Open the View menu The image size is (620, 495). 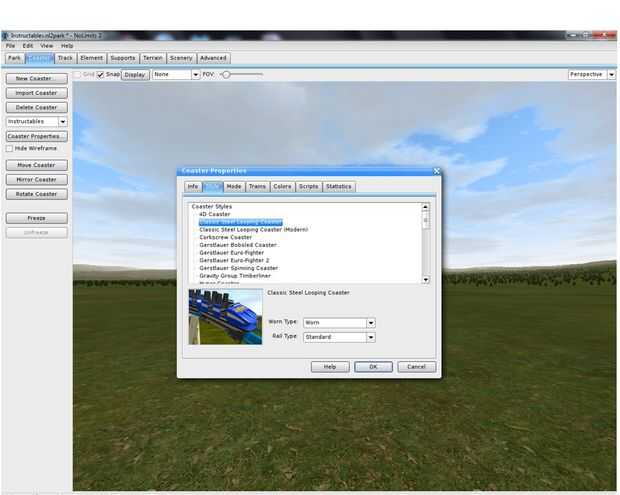coord(46,46)
